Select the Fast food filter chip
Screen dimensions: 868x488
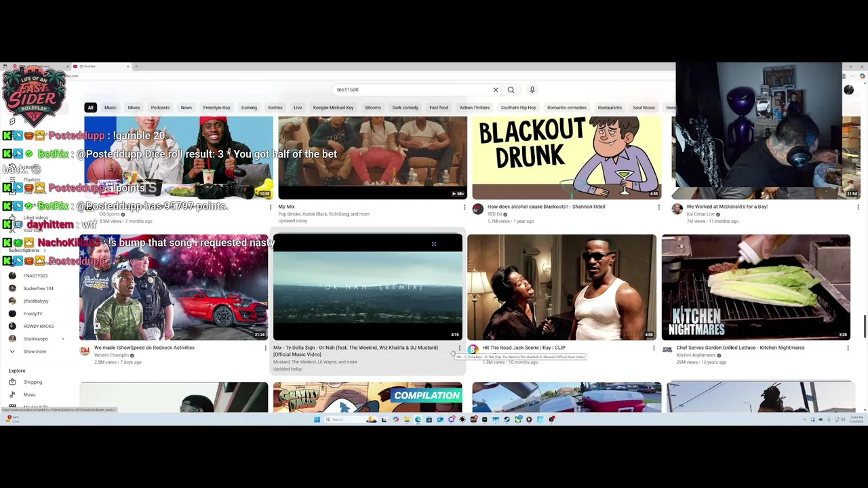click(x=439, y=108)
